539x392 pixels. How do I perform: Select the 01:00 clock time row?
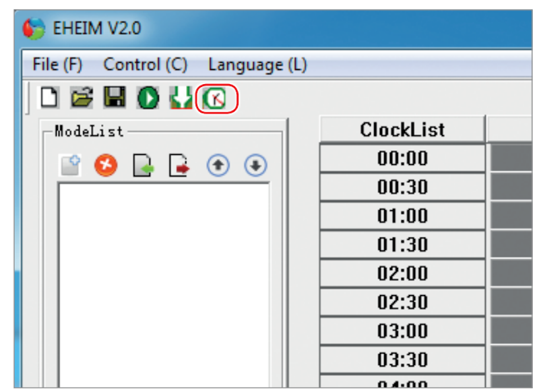click(402, 216)
